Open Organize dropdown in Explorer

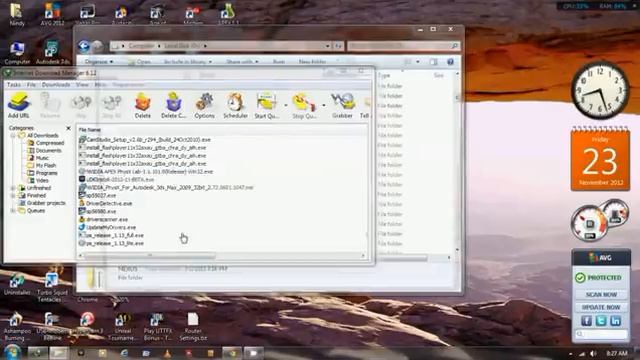coord(99,62)
